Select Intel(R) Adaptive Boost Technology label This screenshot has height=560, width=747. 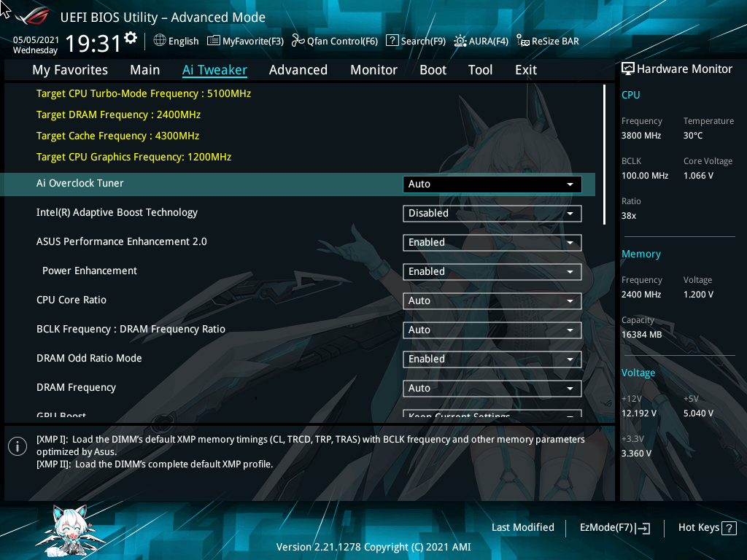tap(117, 213)
